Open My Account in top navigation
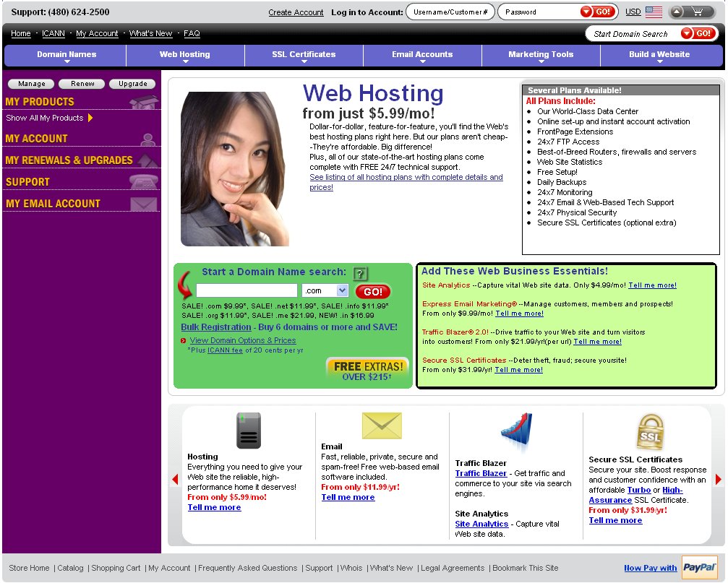Image resolution: width=728 pixels, height=583 pixels. click(97, 33)
